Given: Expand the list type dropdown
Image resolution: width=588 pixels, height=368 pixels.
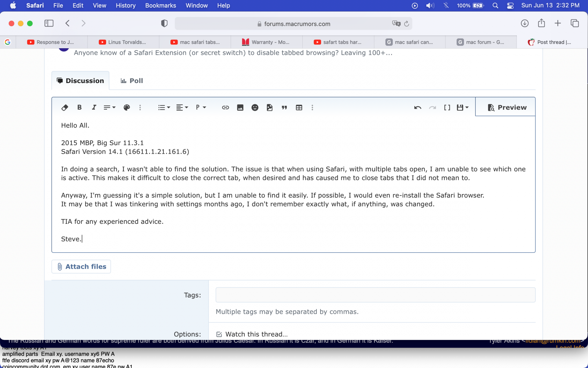Looking at the screenshot, I should [x=164, y=107].
